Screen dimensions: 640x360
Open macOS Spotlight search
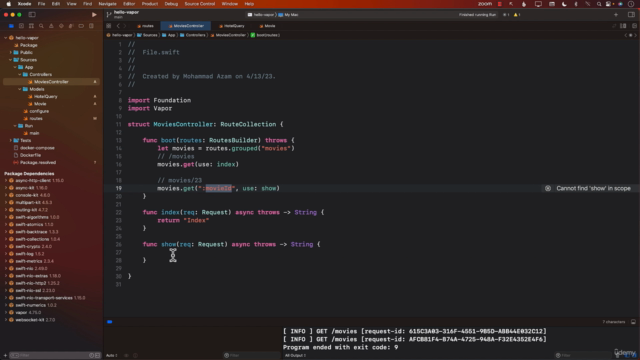[599, 4]
